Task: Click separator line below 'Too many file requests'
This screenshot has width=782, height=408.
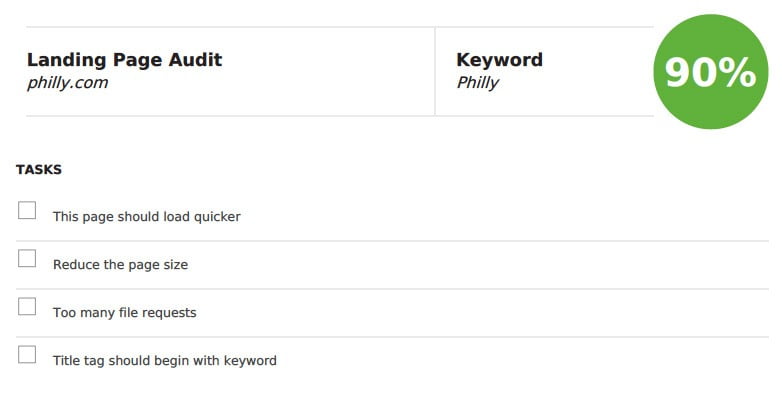Action: pos(392,337)
